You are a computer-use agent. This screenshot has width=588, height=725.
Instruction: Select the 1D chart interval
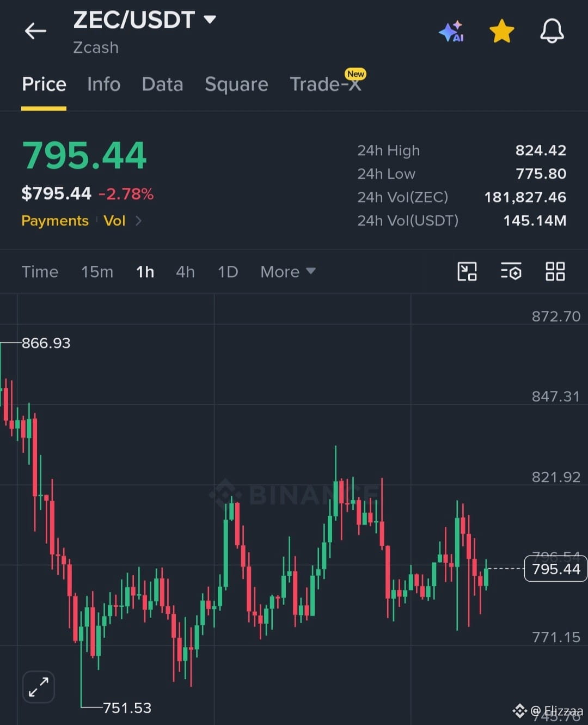(x=228, y=272)
